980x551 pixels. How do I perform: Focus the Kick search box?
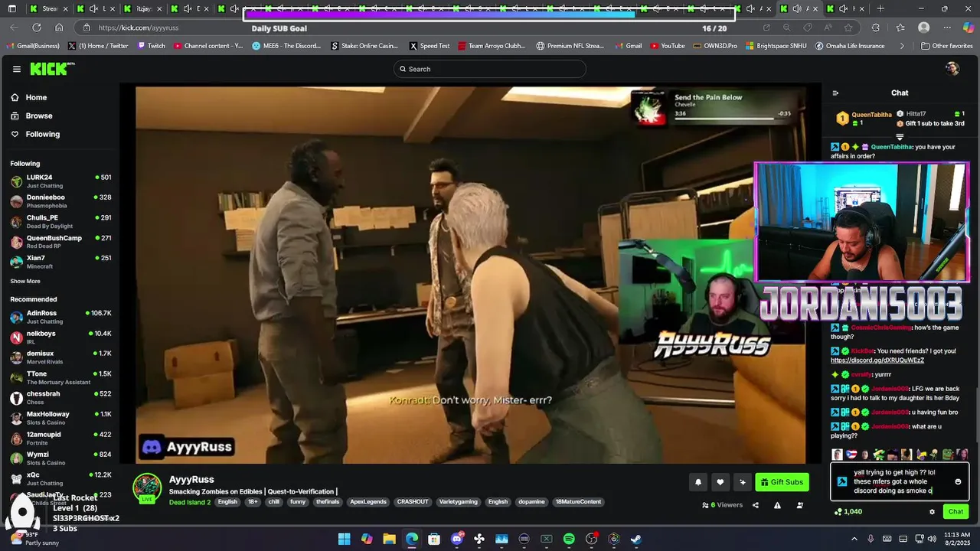490,69
